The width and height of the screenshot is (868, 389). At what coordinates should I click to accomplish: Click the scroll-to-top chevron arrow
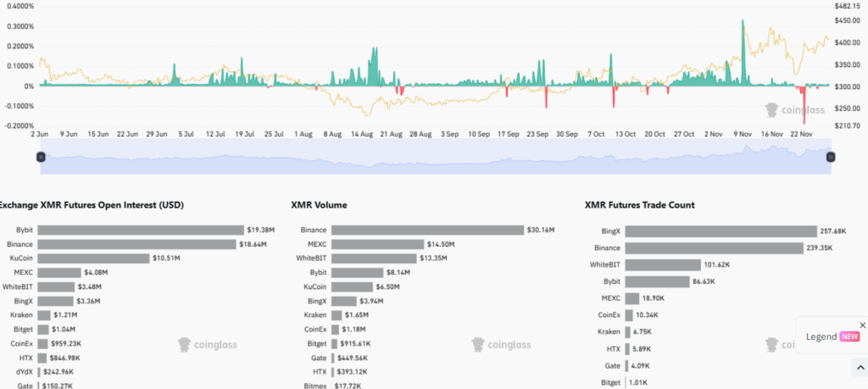[x=860, y=367]
